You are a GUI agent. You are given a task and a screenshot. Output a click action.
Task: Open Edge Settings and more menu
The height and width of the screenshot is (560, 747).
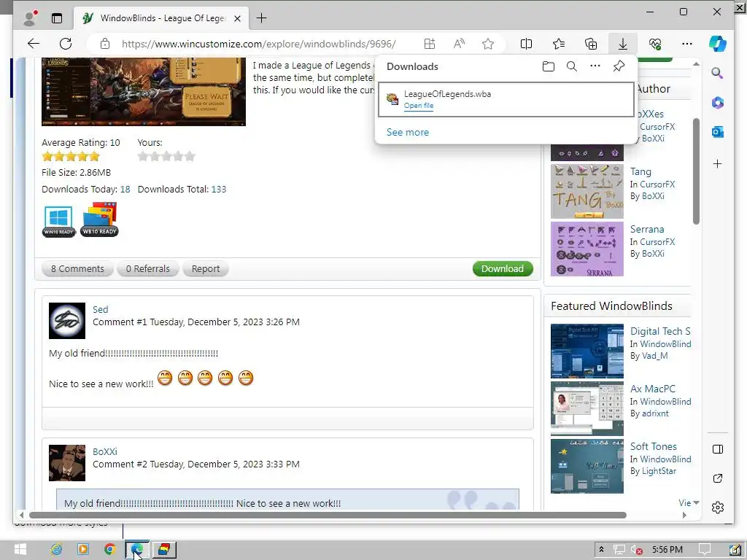coord(687,44)
